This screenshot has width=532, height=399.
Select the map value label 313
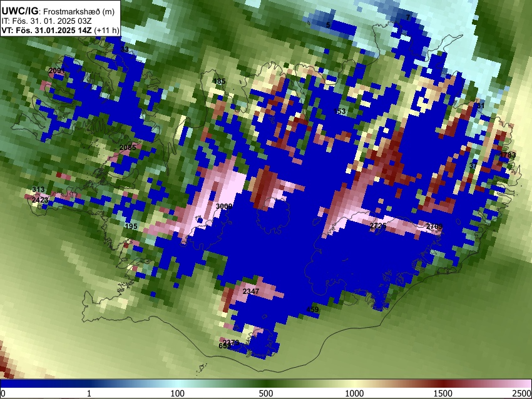click(38, 189)
